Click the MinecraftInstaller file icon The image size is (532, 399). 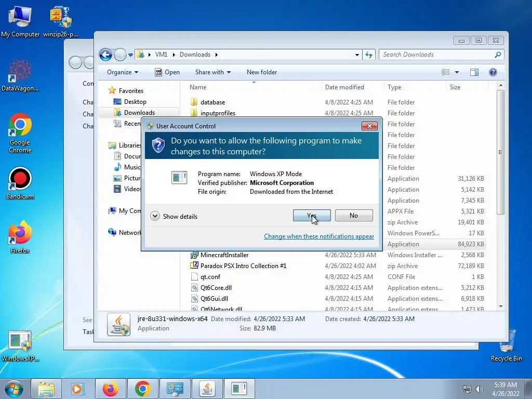[x=194, y=255]
